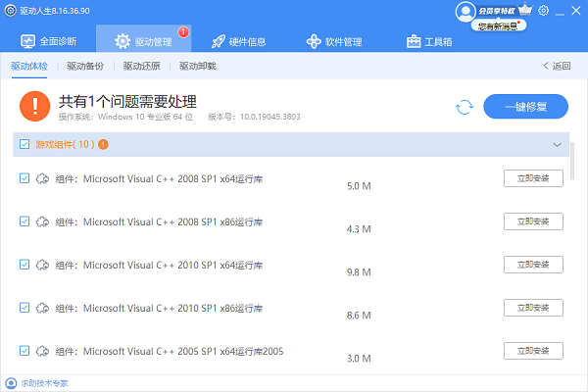The width and height of the screenshot is (588, 392).
Task: Click orange warning icon beside 游戏组件
Action: coord(103,144)
